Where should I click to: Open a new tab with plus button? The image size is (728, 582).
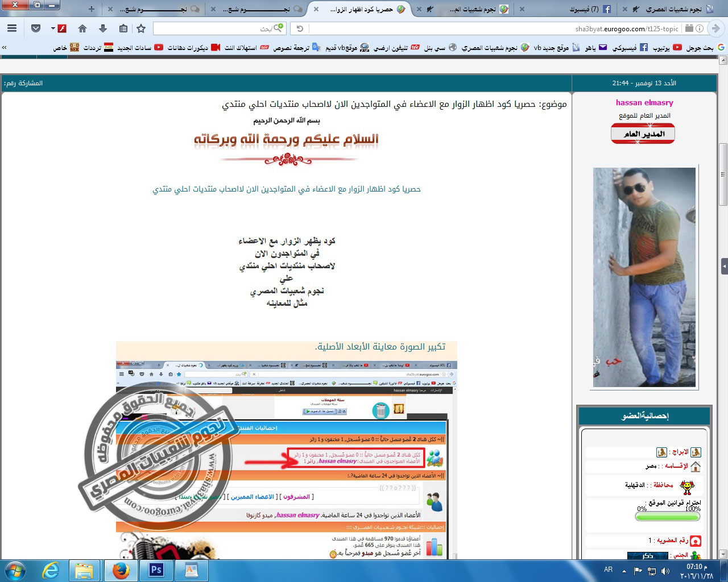coord(91,9)
